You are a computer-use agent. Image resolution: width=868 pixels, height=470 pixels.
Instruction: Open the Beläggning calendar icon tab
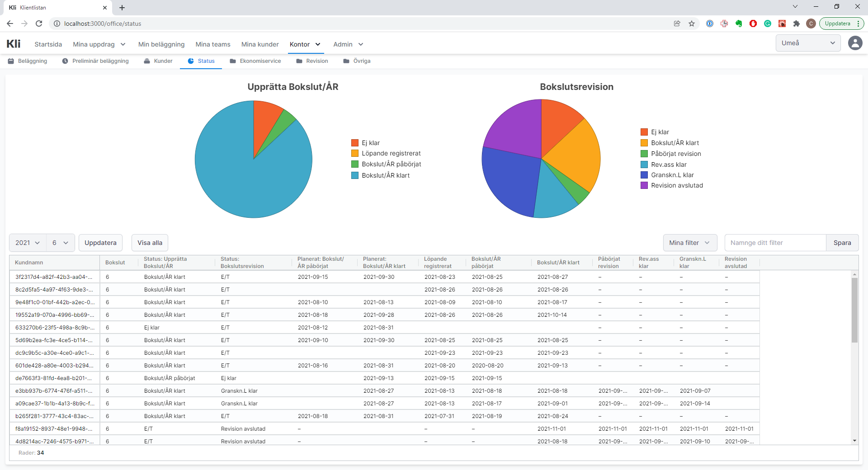pyautogui.click(x=28, y=61)
